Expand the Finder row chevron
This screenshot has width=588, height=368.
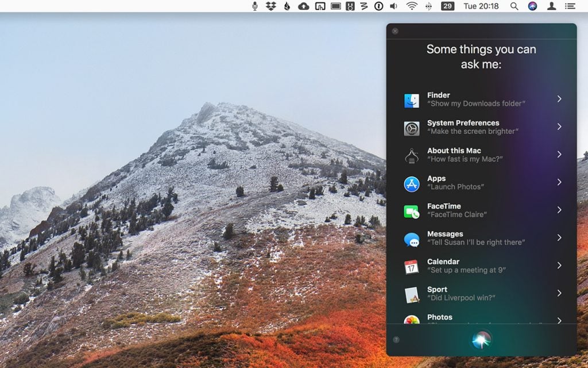tap(559, 99)
